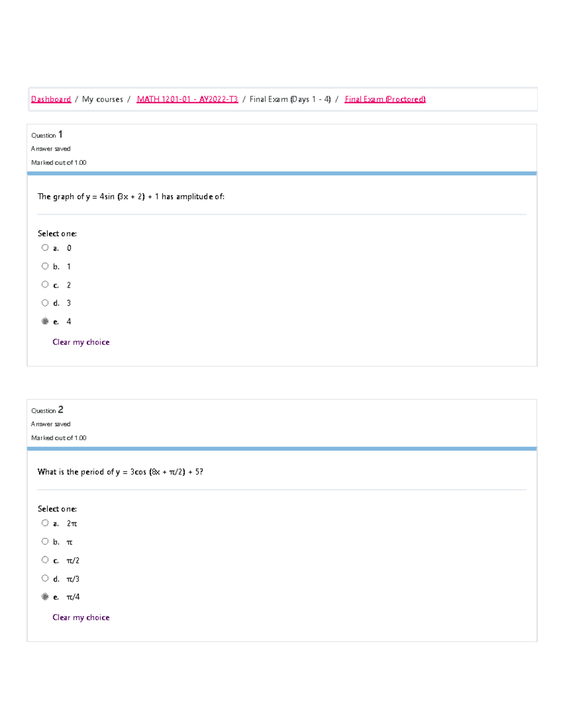This screenshot has width=563, height=728.
Task: Open the Dashboard link
Action: 50,99
